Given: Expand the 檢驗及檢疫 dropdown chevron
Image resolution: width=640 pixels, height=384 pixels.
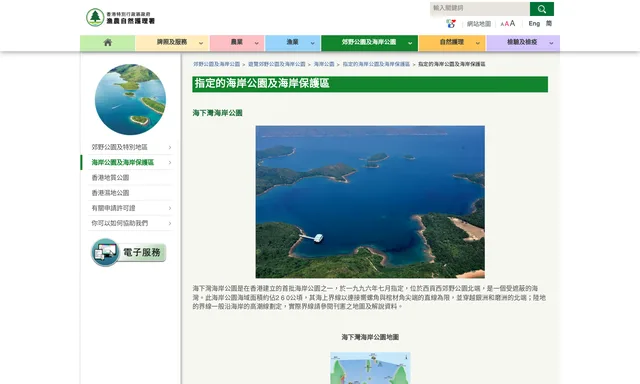Looking at the screenshot, I should pos(551,43).
